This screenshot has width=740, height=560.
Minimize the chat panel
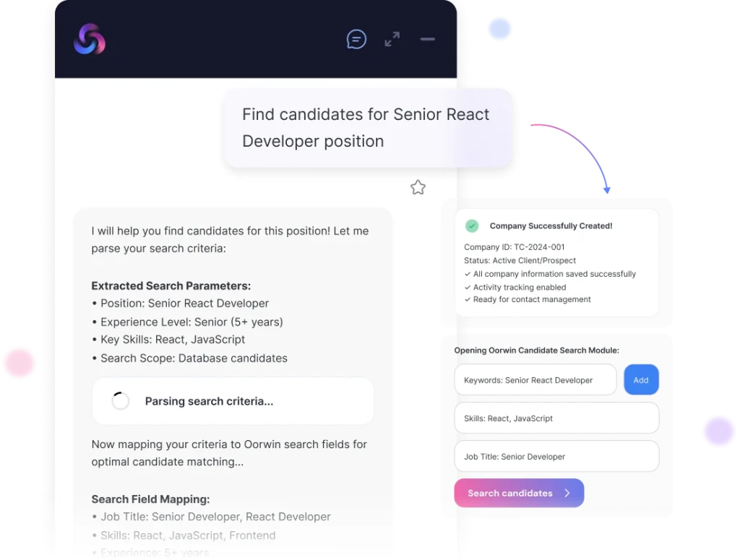[x=427, y=39]
